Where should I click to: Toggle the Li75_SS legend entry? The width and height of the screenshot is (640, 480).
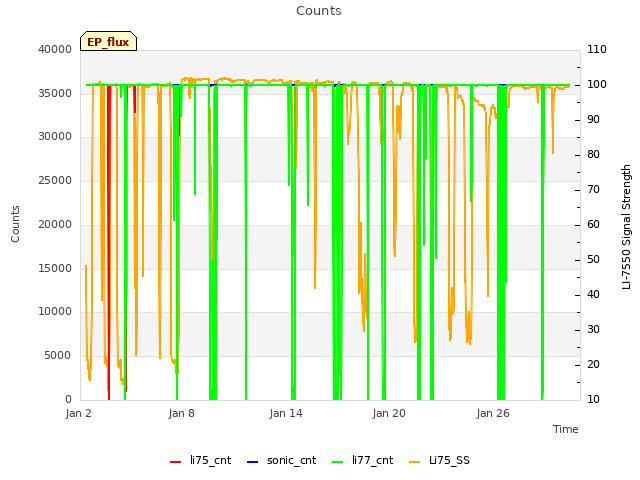(440, 461)
